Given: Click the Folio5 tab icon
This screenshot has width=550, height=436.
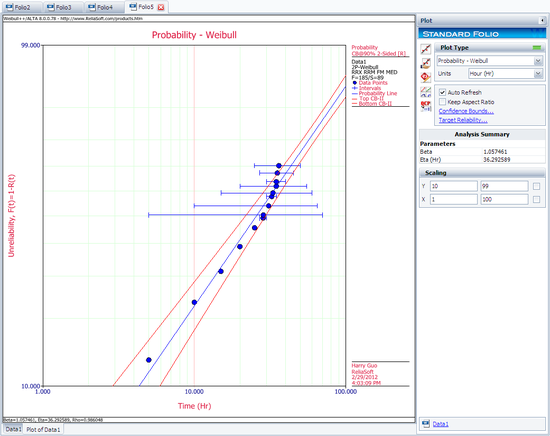Looking at the screenshot, I should coord(133,7).
